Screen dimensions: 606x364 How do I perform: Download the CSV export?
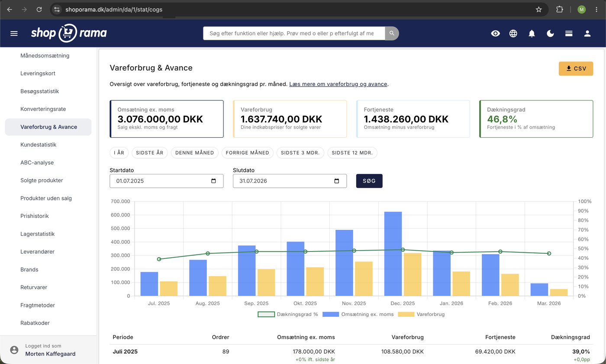(x=576, y=68)
